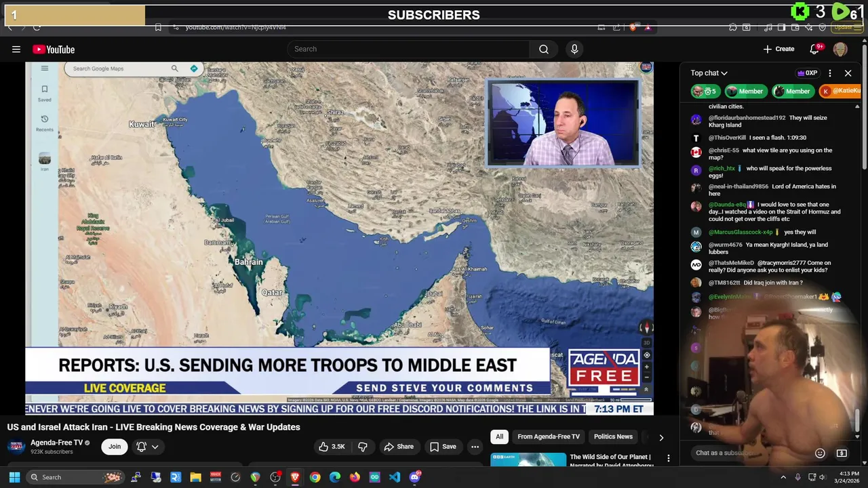This screenshot has width=868, height=488.
Task: Click the Create button
Action: click(x=778, y=49)
